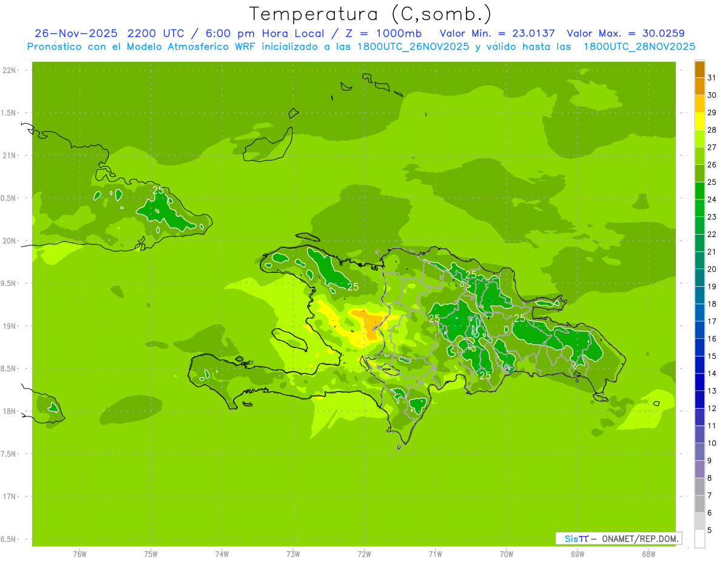The image size is (728, 562).
Task: Select the "Z = 1000mb" level text
Action: [x=383, y=33]
